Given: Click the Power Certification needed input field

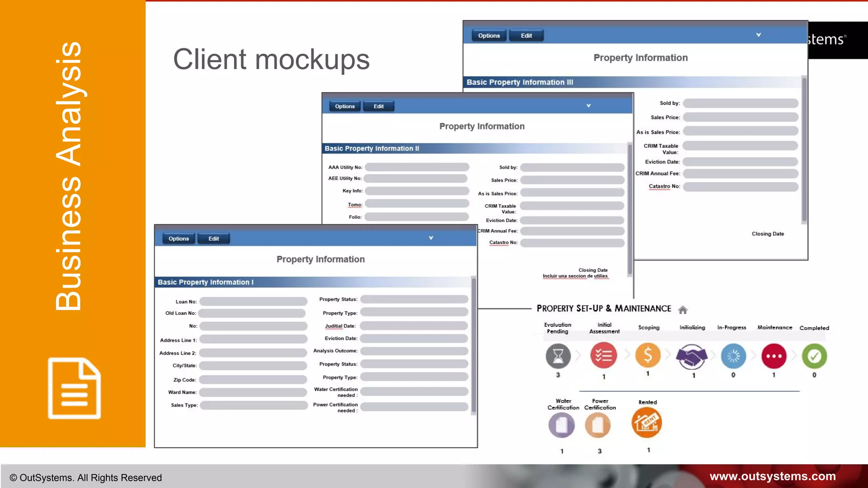Looking at the screenshot, I should (x=414, y=407).
